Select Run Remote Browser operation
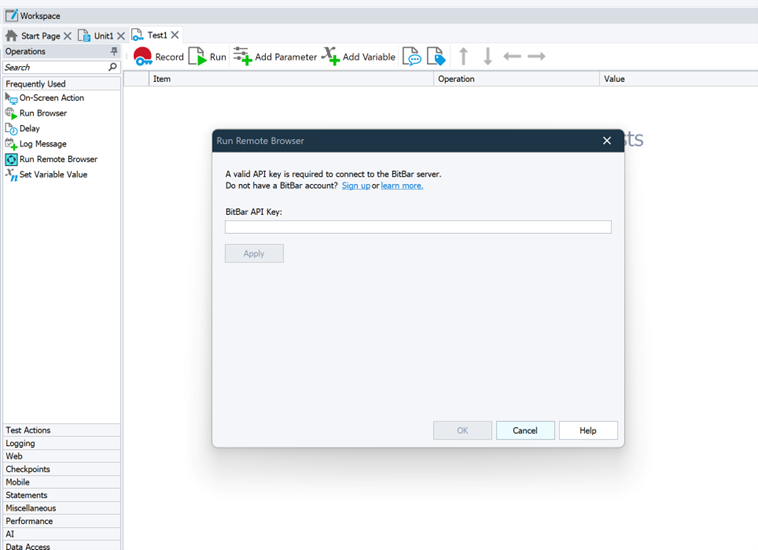This screenshot has width=758, height=550. [51, 159]
